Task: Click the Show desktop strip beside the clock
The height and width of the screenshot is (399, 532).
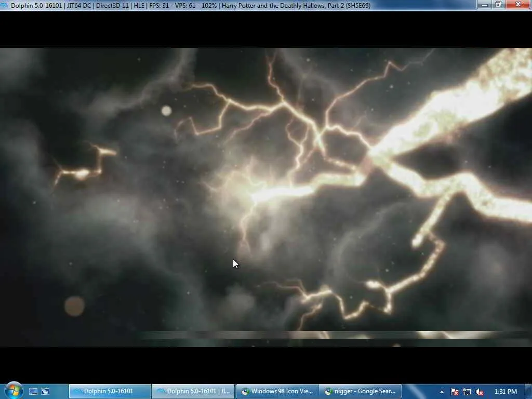Action: tap(528, 392)
